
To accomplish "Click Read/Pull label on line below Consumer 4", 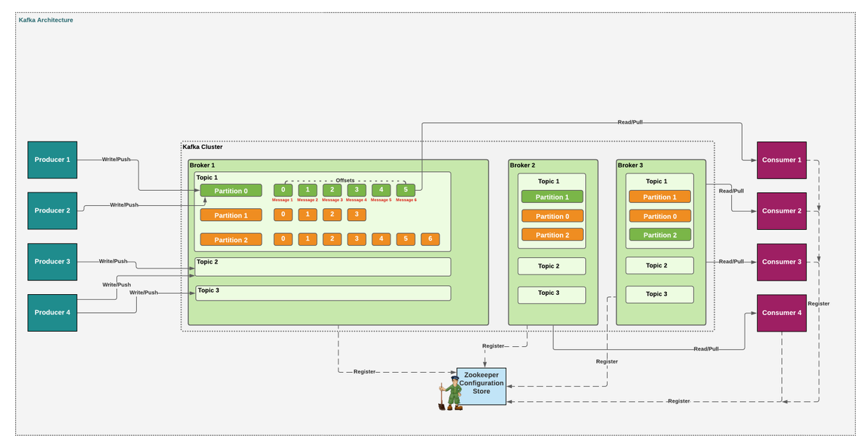I will (x=706, y=349).
